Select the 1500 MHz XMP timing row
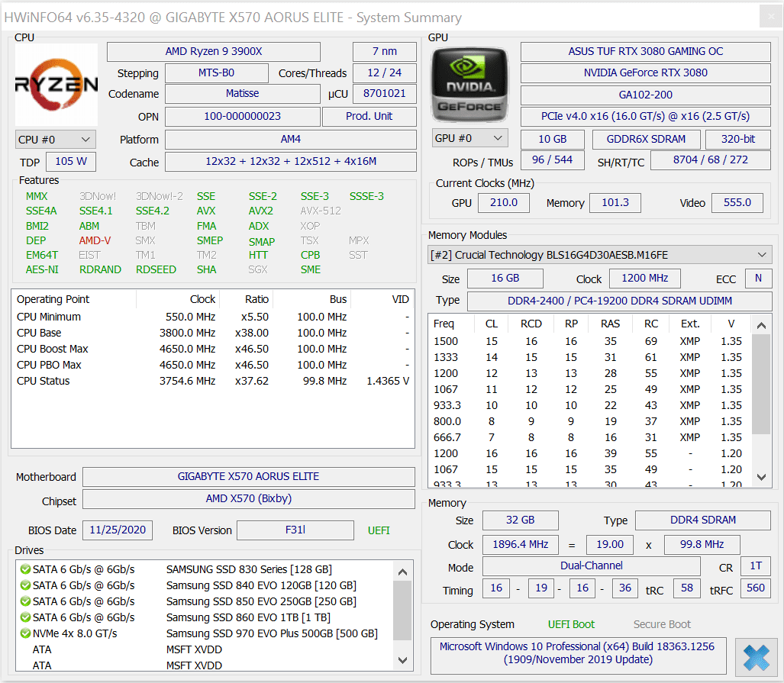Screen dimensions: 784x683 tap(589, 341)
